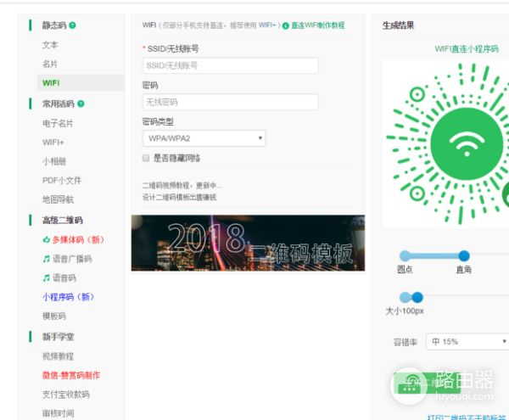This screenshot has height=420, width=509.
Task: Click the 静态码 section header
Action: 54,25
